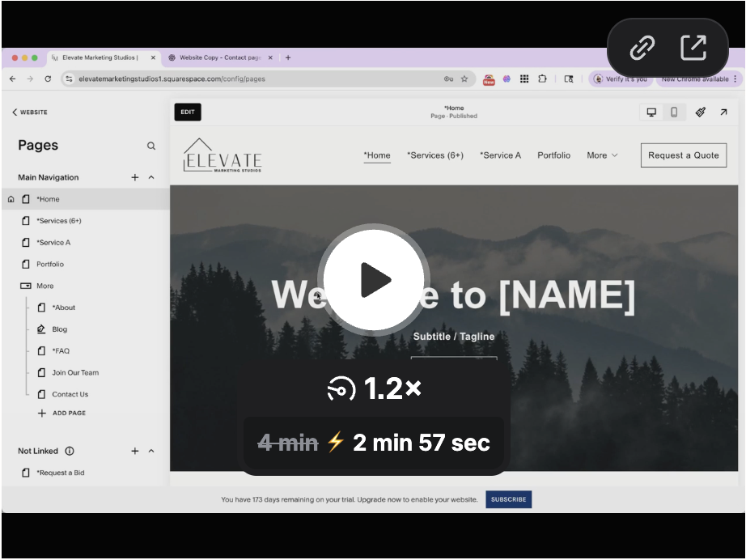Click the browser address bar URL
Screen dimensions: 746x560
172,79
